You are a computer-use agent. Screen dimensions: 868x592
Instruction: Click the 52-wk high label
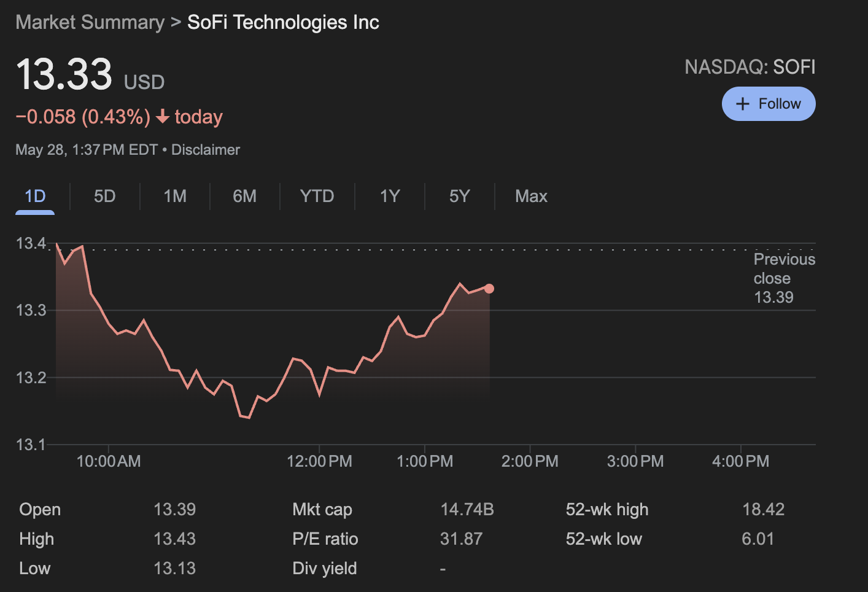607,509
